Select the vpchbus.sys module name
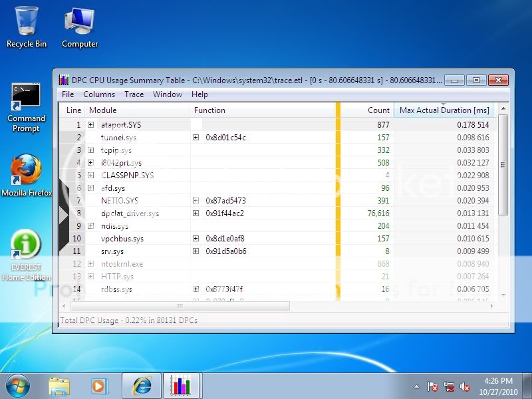532x399 pixels. tap(122, 239)
